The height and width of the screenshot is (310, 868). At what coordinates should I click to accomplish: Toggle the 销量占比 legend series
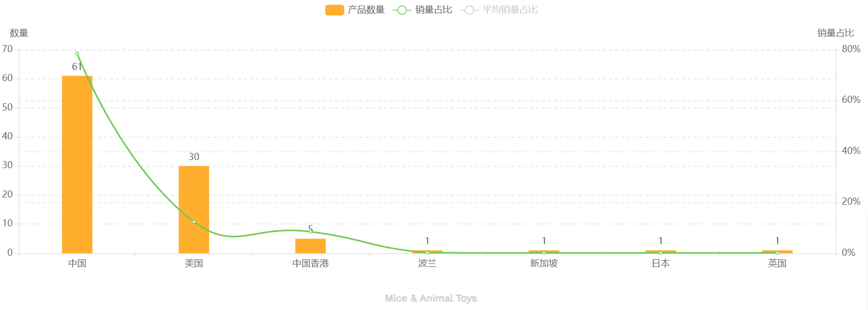pos(433,10)
